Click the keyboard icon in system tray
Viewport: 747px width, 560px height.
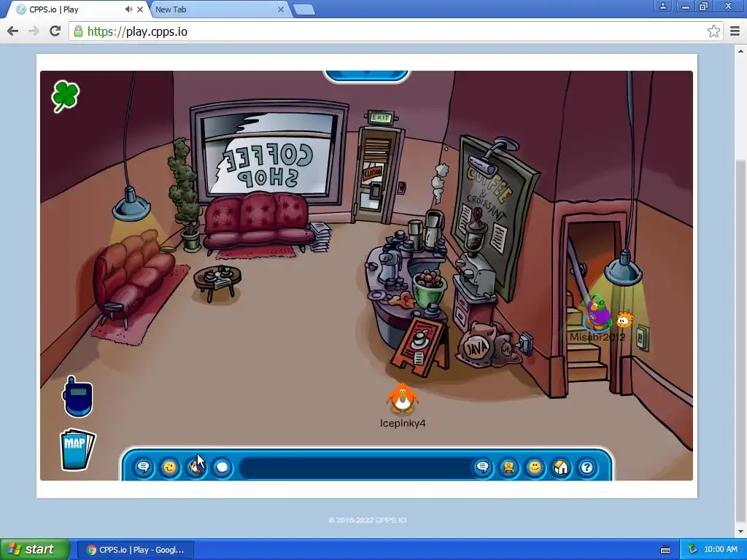point(665,550)
